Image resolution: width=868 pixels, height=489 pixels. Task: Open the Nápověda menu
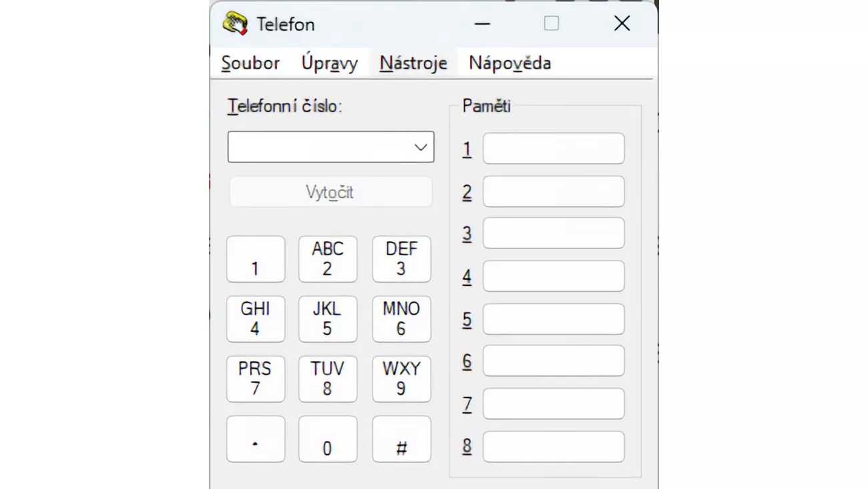pos(509,63)
